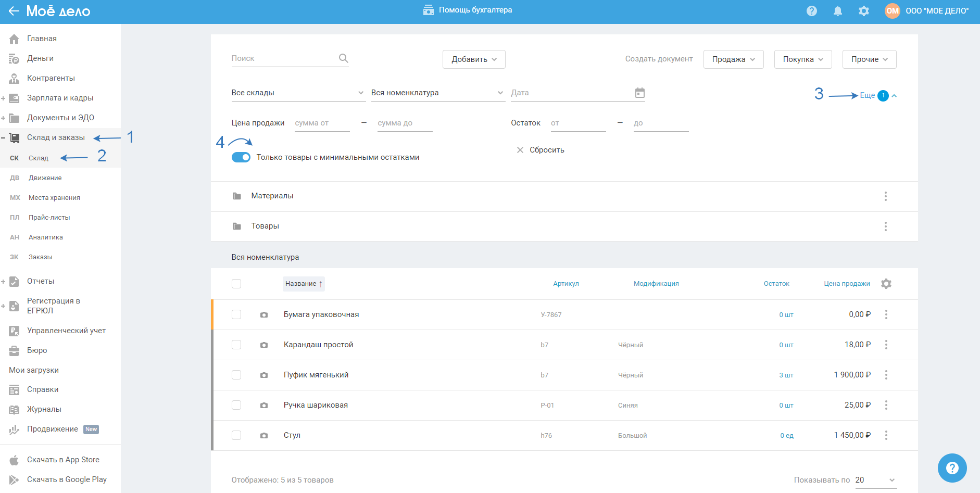Click the camera icon for Стул

[264, 435]
